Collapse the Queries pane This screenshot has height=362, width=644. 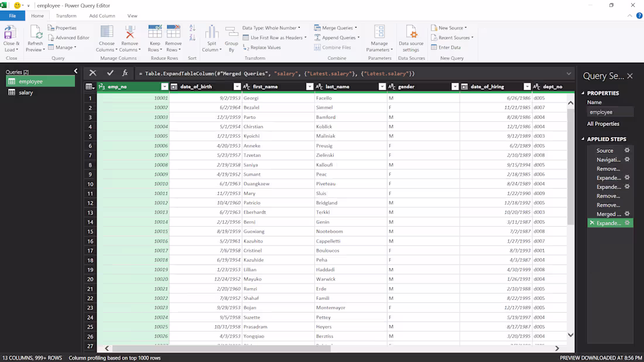pyautogui.click(x=76, y=71)
